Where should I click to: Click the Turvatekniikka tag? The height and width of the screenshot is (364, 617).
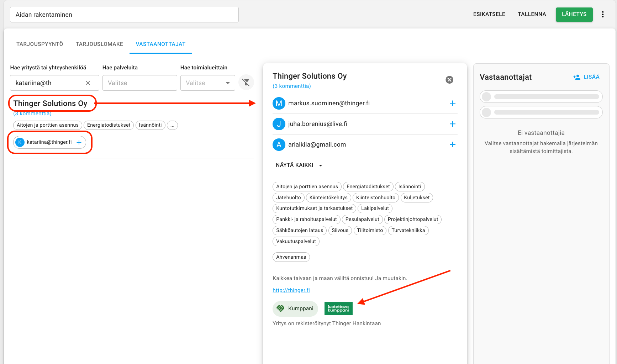pyautogui.click(x=408, y=230)
